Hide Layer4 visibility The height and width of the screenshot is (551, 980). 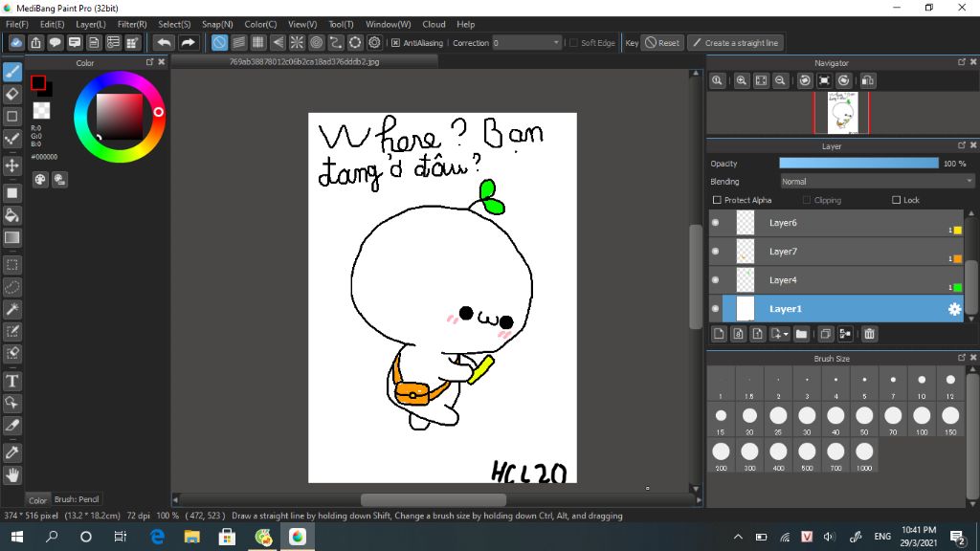click(x=716, y=280)
